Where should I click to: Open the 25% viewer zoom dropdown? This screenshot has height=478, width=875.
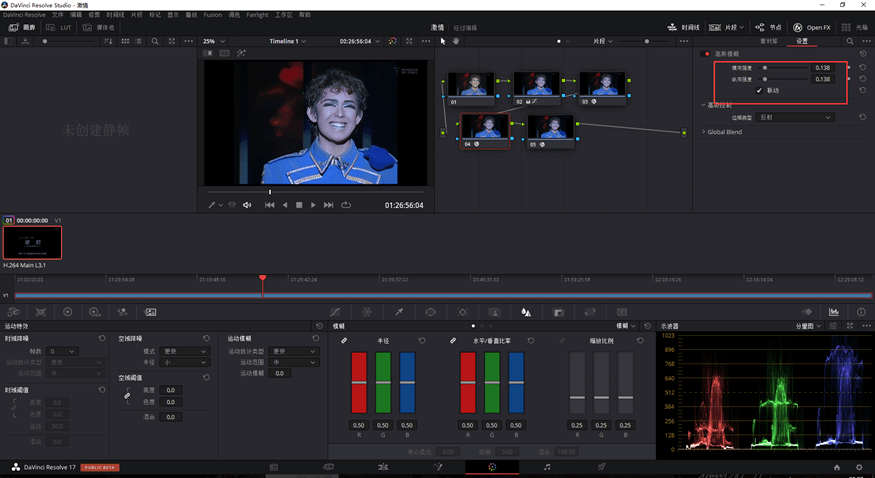point(212,41)
